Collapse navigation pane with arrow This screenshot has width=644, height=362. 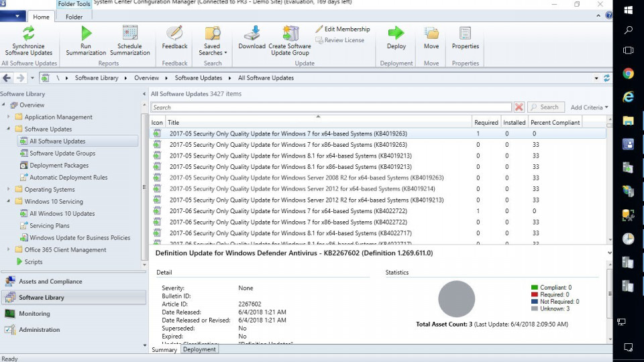point(144,94)
